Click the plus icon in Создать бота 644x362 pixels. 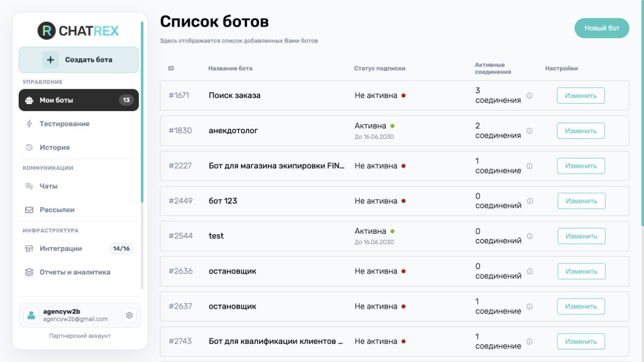(x=51, y=60)
